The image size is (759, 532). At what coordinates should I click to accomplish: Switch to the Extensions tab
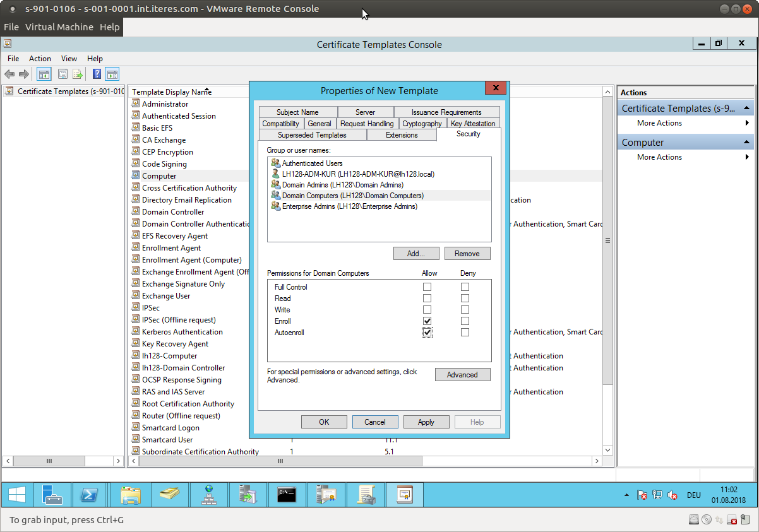(402, 135)
